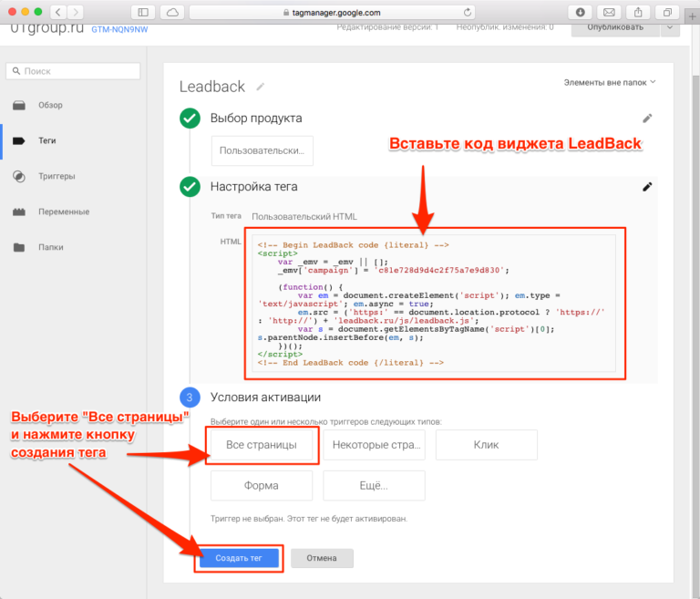Select the Форма trigger
Screen dimensions: 700x599
click(x=262, y=486)
